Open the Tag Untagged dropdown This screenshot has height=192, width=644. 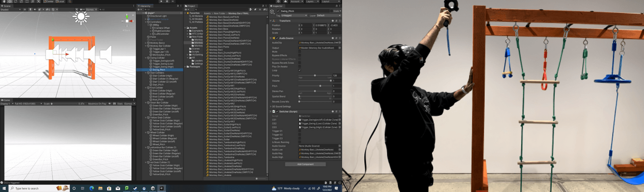pyautogui.click(x=294, y=16)
